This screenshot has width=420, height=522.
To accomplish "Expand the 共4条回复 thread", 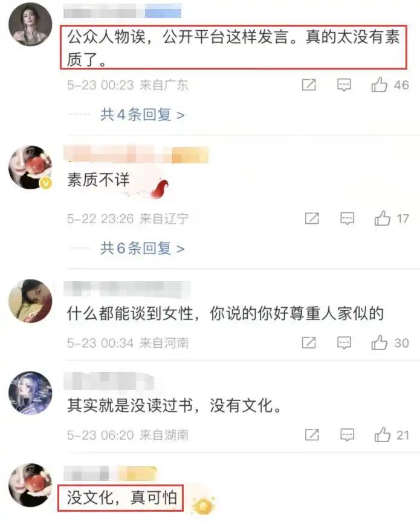I will point(143,115).
